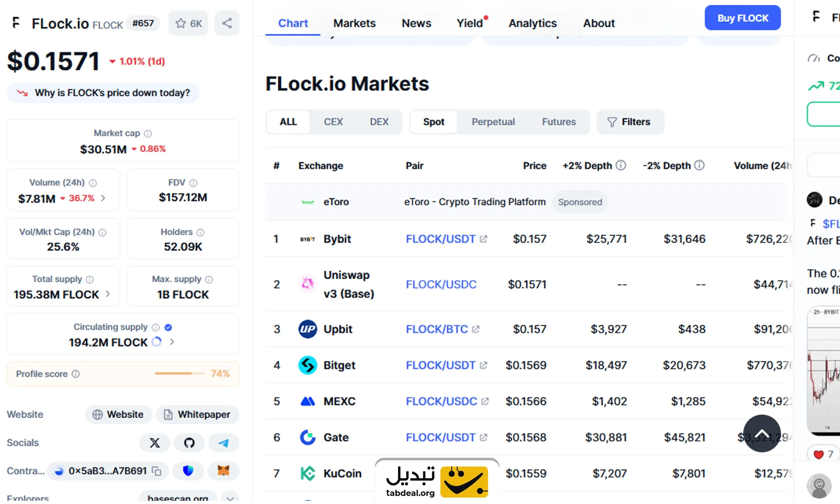Click the Bitget exchange logo

[308, 365]
